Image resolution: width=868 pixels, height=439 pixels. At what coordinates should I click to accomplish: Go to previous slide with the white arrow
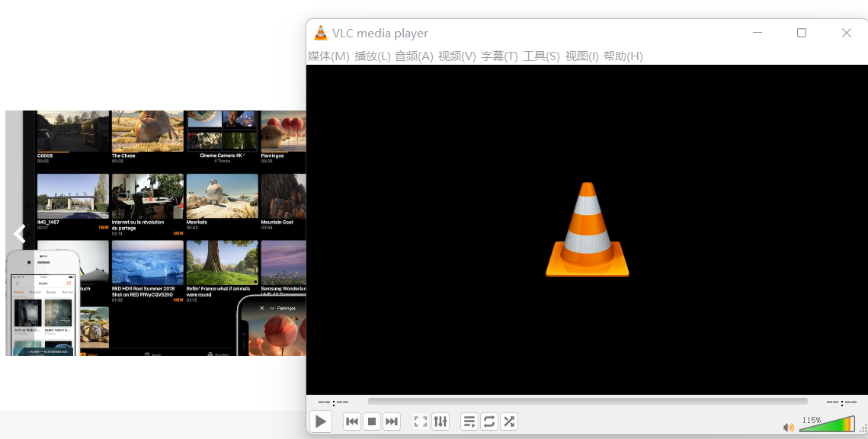[20, 234]
